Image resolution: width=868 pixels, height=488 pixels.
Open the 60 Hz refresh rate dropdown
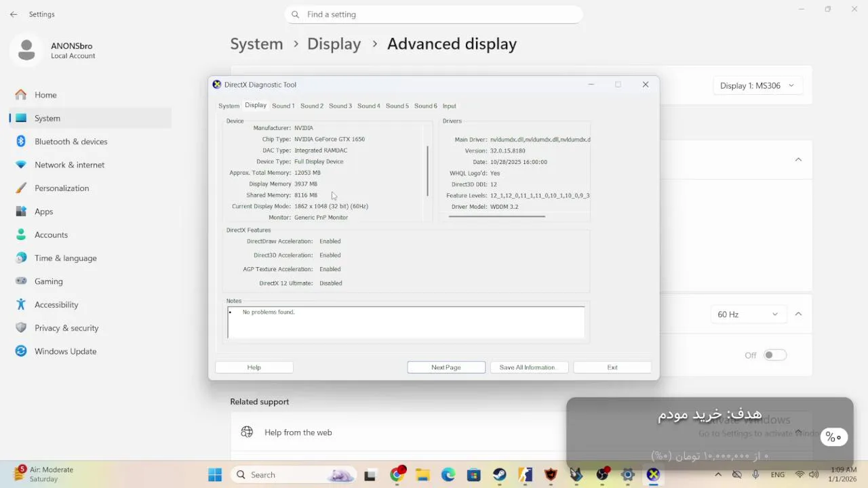[747, 314]
